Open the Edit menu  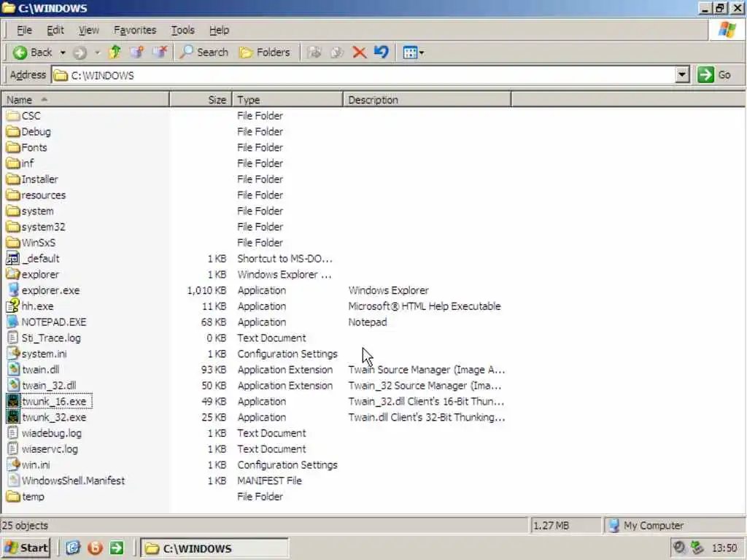55,30
